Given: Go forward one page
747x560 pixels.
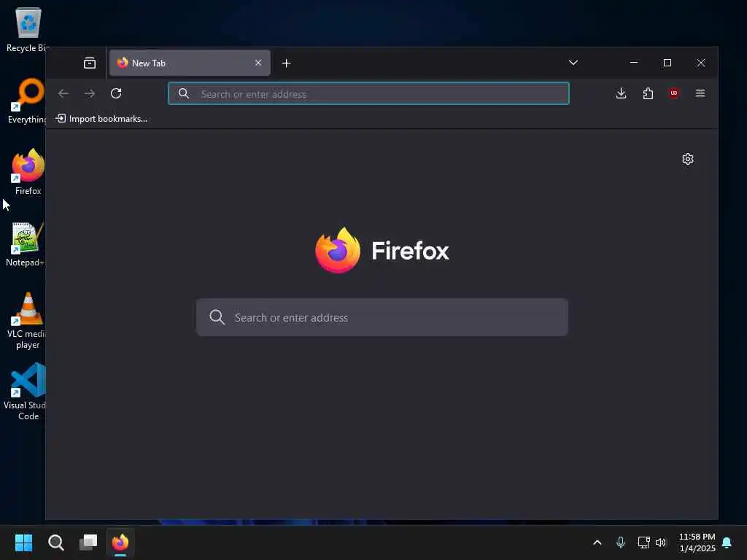Looking at the screenshot, I should pos(90,93).
